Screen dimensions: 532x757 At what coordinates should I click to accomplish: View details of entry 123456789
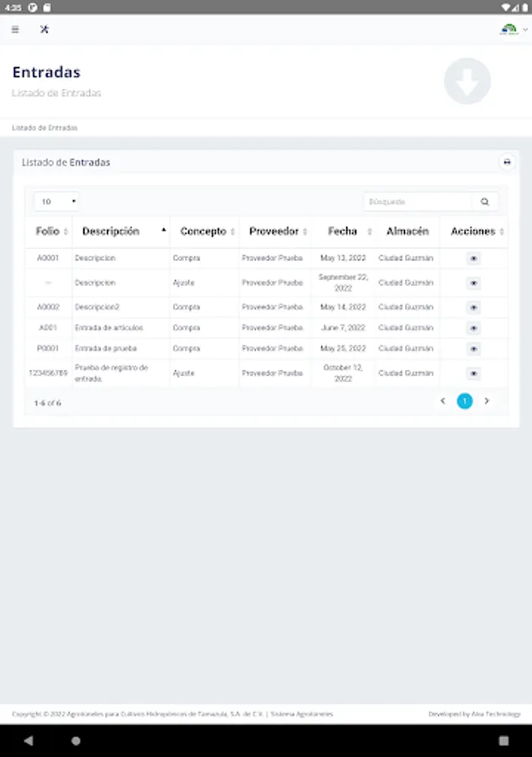click(473, 373)
